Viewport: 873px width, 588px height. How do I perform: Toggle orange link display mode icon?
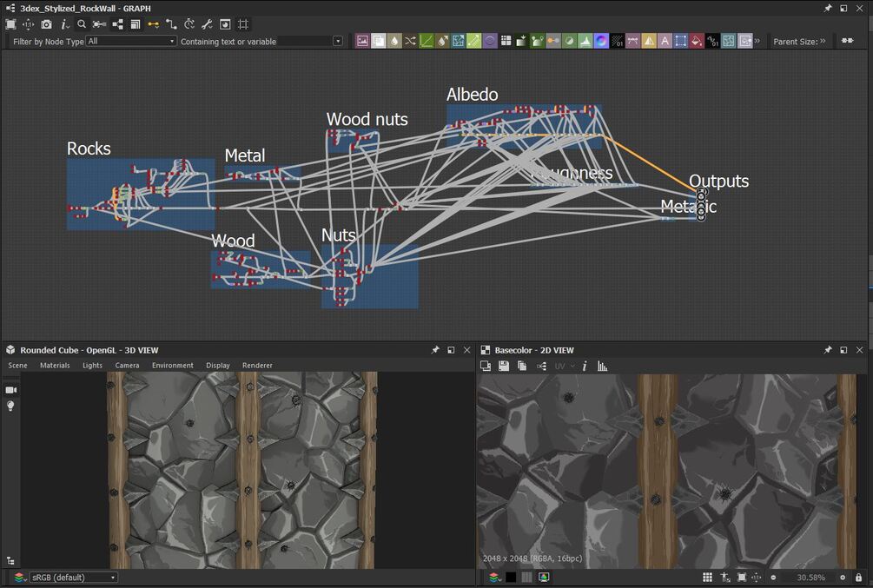point(153,24)
